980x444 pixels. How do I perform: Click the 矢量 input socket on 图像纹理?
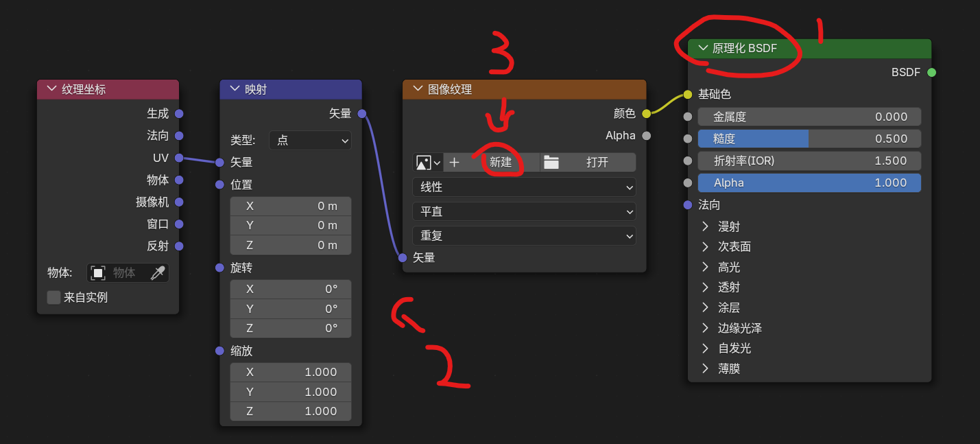tap(403, 257)
